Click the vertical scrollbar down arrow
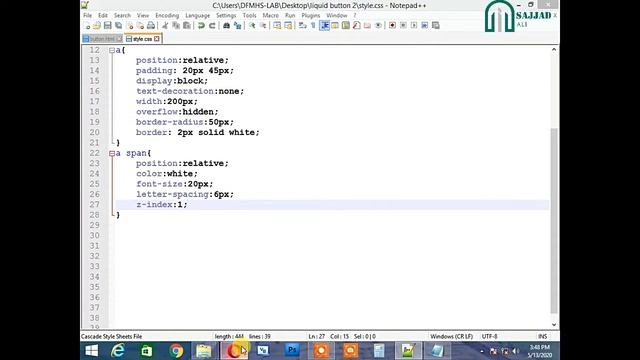The height and width of the screenshot is (360, 640). point(554,324)
